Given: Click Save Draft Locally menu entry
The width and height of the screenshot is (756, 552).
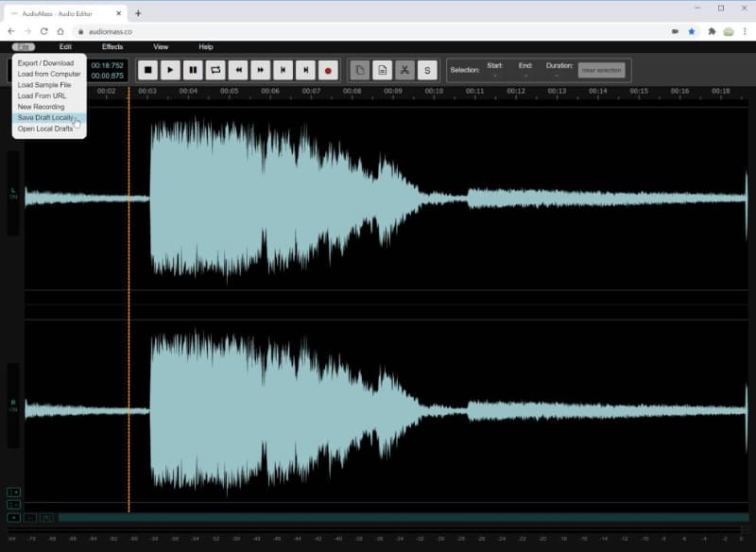Looking at the screenshot, I should pos(49,117).
